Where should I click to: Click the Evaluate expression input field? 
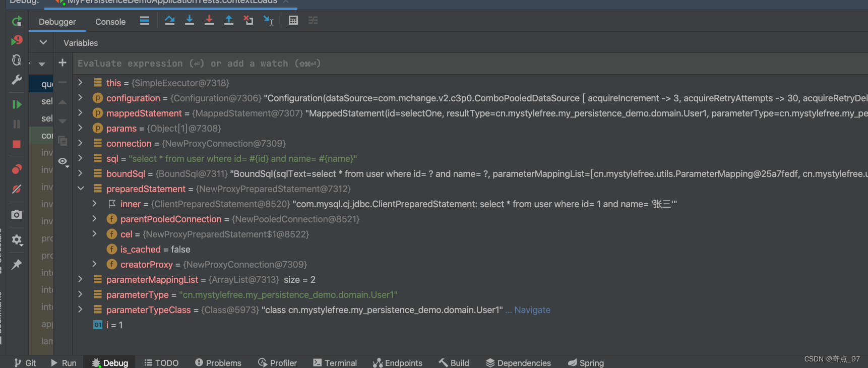(470, 64)
